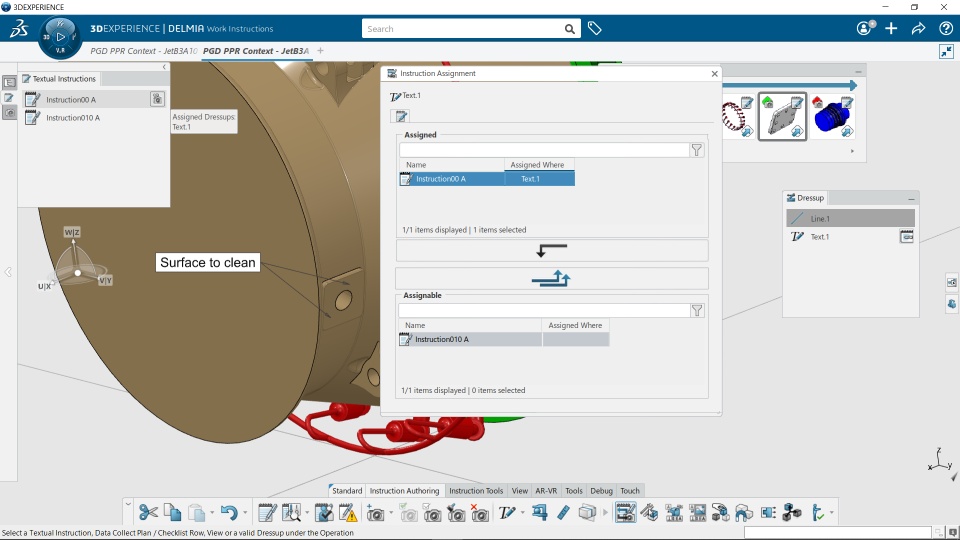Open the Text annotation tool dropdown
The image size is (960, 540).
pos(522,512)
